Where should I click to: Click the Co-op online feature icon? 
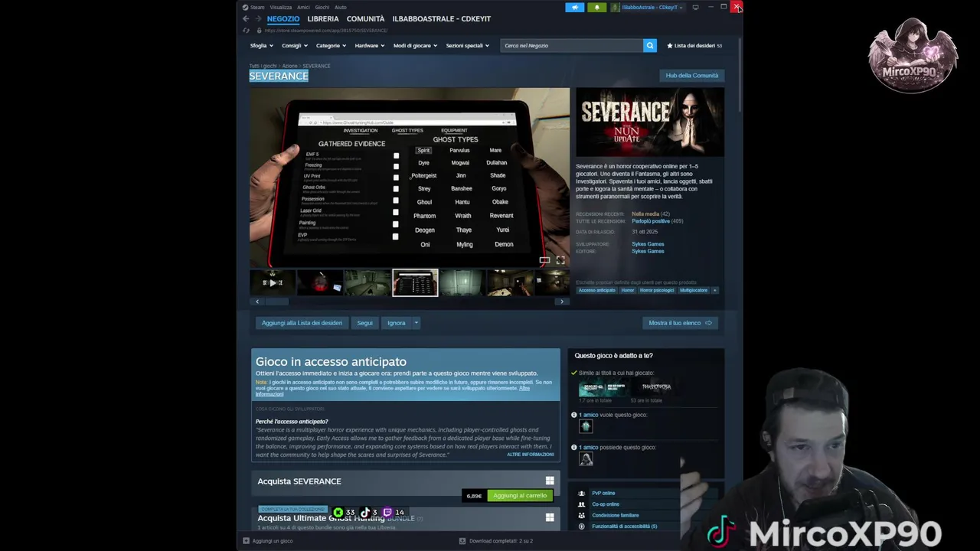[x=582, y=504]
